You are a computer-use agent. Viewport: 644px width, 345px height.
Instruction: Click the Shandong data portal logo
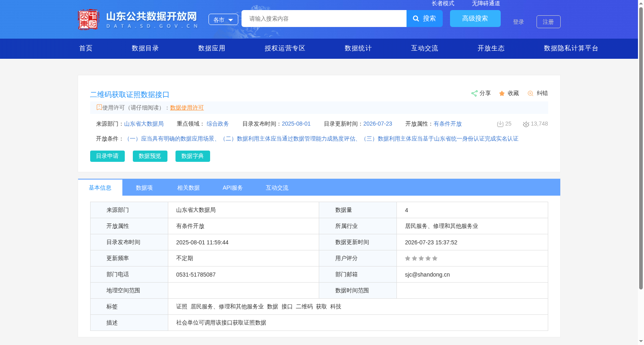tap(138, 19)
